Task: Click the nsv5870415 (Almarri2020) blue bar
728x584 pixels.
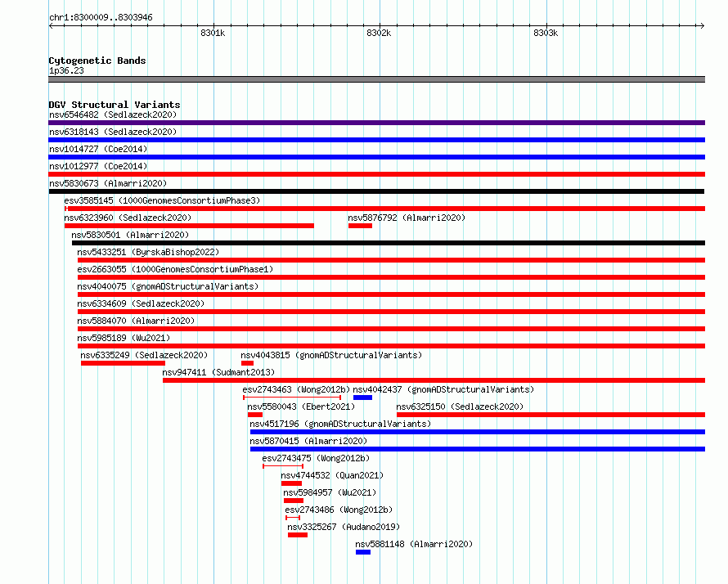Action: coord(478,449)
